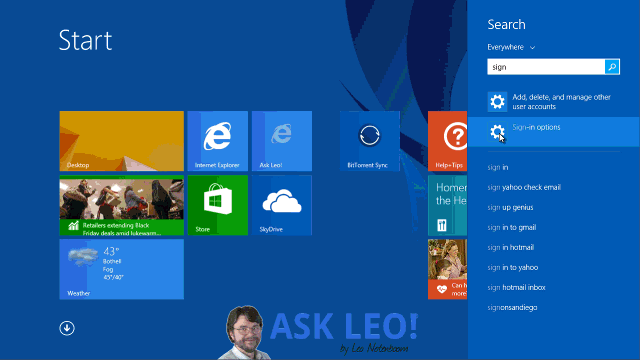The width and height of the screenshot is (640, 360).
Task: Open the Ask Leo! tile
Action: (x=282, y=141)
